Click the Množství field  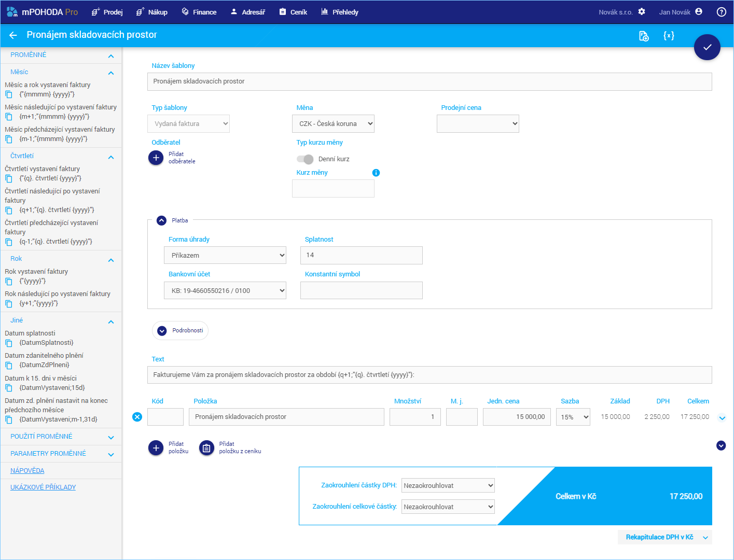click(415, 417)
